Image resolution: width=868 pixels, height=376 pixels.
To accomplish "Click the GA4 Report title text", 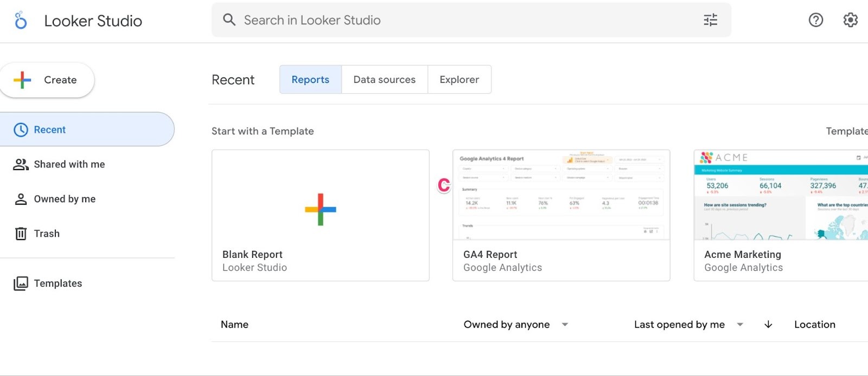I will (490, 255).
